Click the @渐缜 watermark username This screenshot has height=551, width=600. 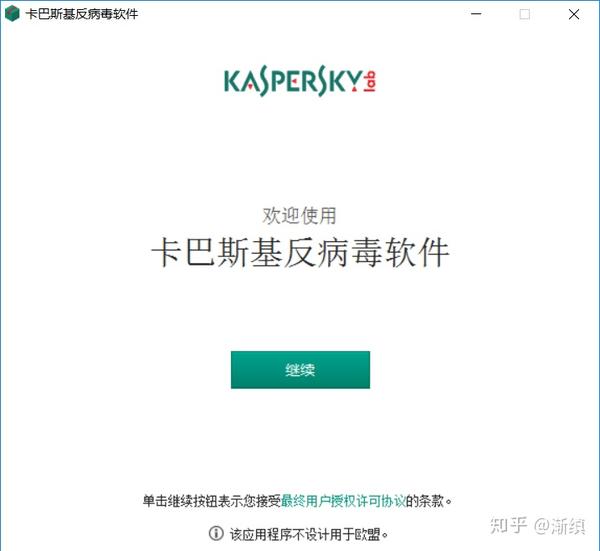(560, 526)
